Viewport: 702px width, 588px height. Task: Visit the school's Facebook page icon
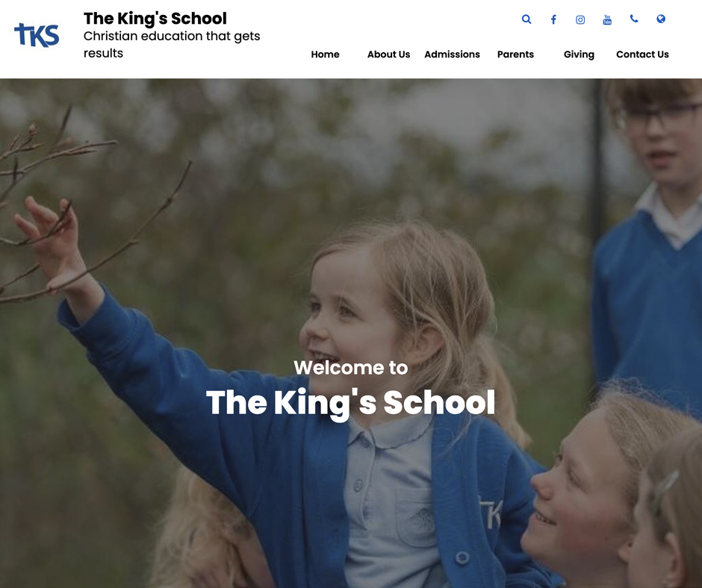[x=553, y=19]
